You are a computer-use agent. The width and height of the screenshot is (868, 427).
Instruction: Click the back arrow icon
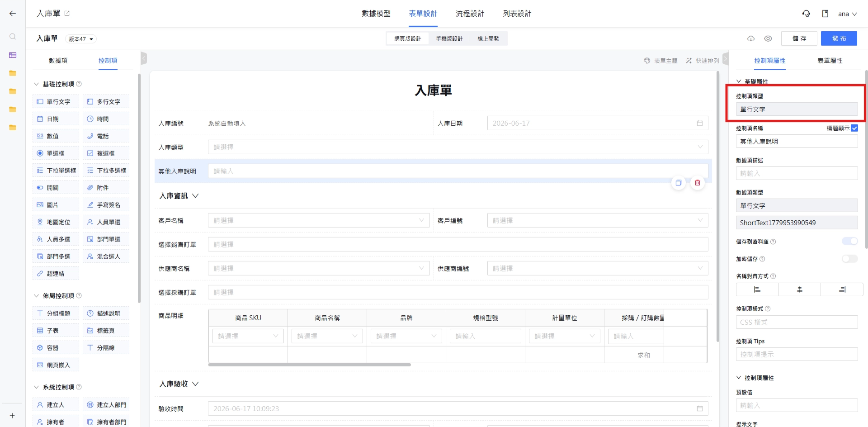[x=13, y=14]
